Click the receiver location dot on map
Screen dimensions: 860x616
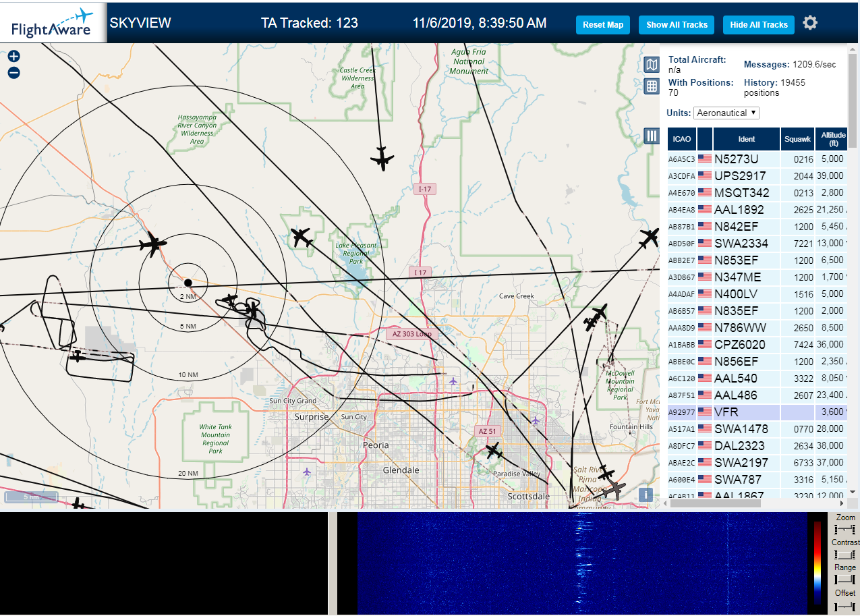188,282
